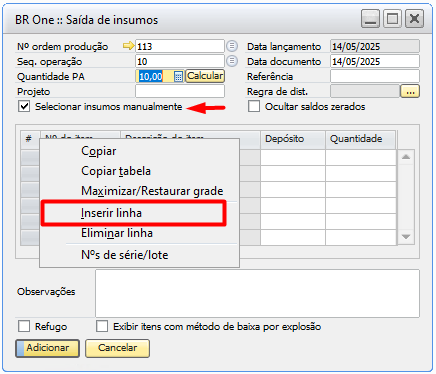
Task: Open the calculator icon in Quantidade PA
Action: (178, 76)
